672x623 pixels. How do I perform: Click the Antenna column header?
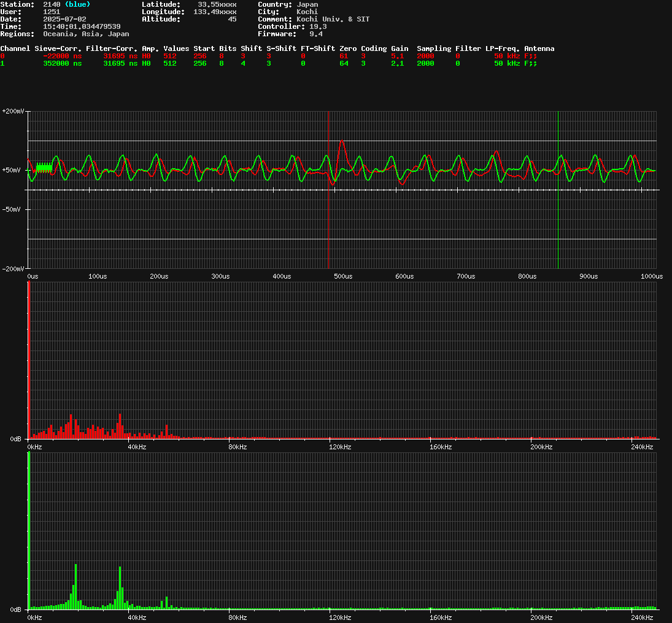point(539,48)
